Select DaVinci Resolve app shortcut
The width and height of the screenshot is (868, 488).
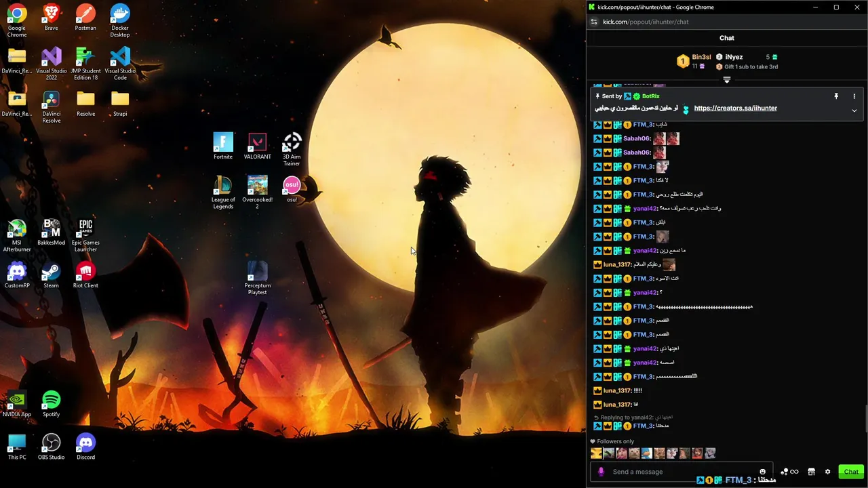tap(51, 106)
